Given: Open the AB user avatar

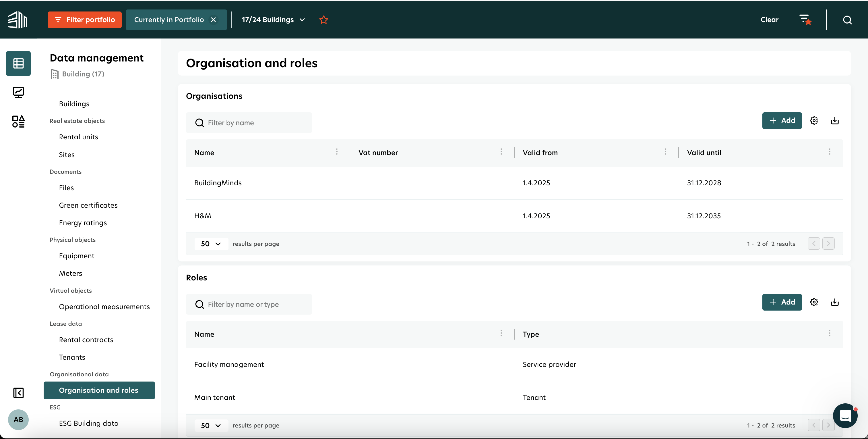Looking at the screenshot, I should (18, 419).
